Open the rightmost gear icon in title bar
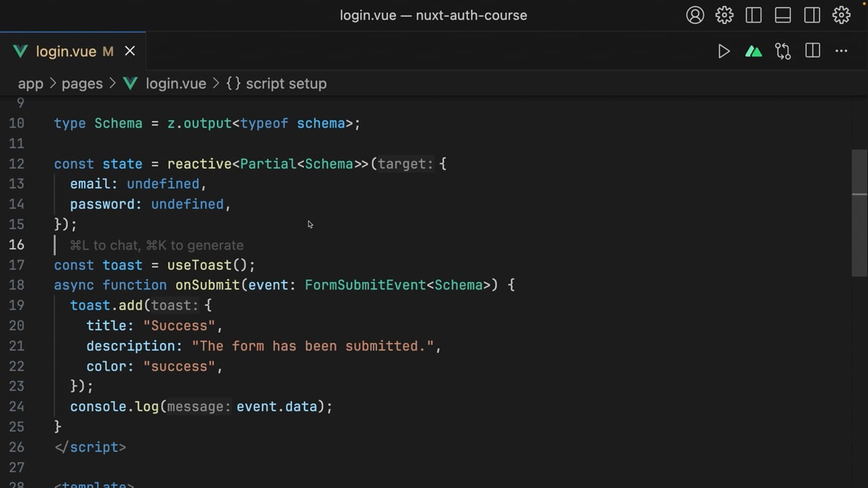Viewport: 868px width, 488px height. tap(842, 15)
